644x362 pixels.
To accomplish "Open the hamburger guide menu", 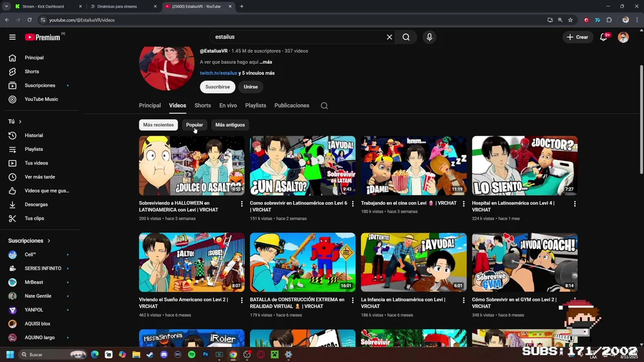I will coord(13,37).
